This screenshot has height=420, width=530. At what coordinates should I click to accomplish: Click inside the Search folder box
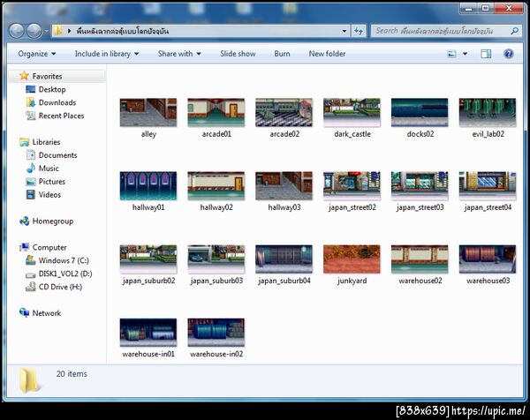pos(445,31)
